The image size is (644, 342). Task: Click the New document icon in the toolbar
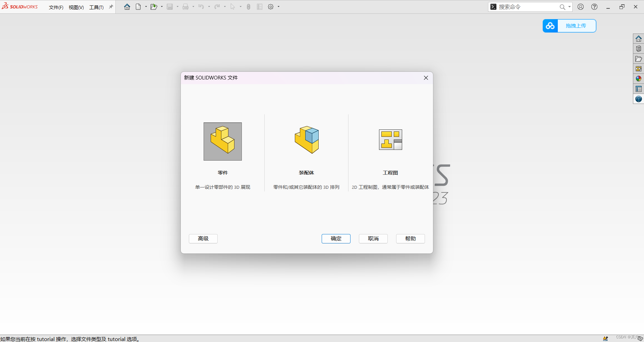pyautogui.click(x=138, y=7)
